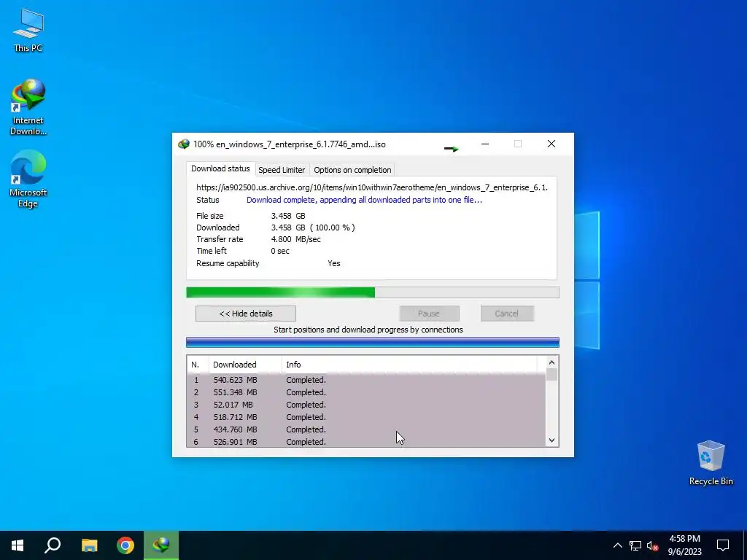
Task: Show hidden system tray icons
Action: click(617, 545)
